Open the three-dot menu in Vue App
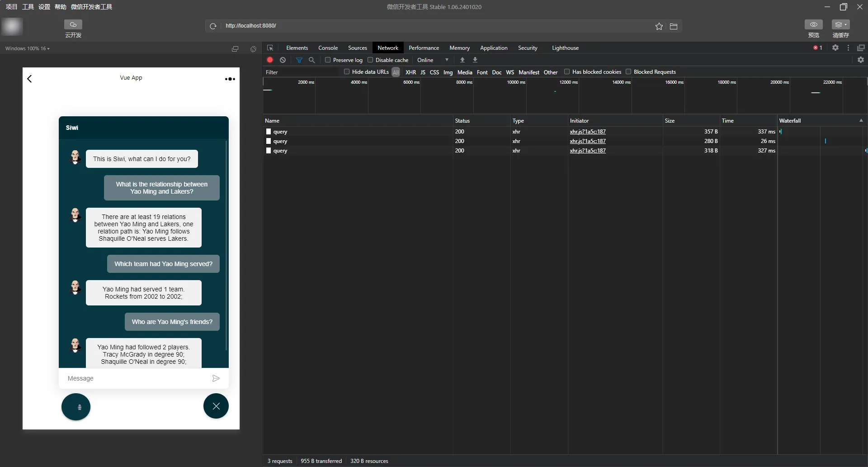This screenshot has height=467, width=868. tap(230, 79)
